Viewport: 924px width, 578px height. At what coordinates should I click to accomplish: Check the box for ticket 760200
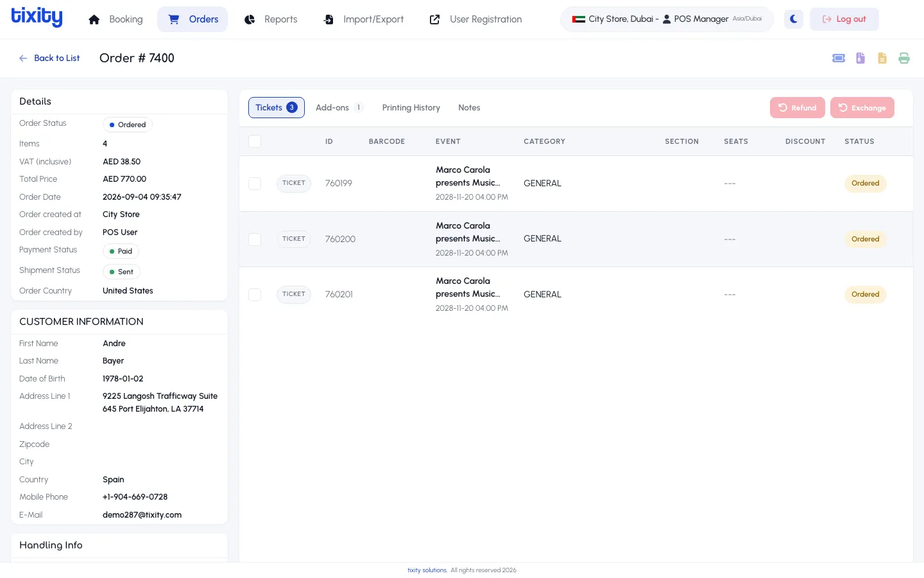[255, 239]
